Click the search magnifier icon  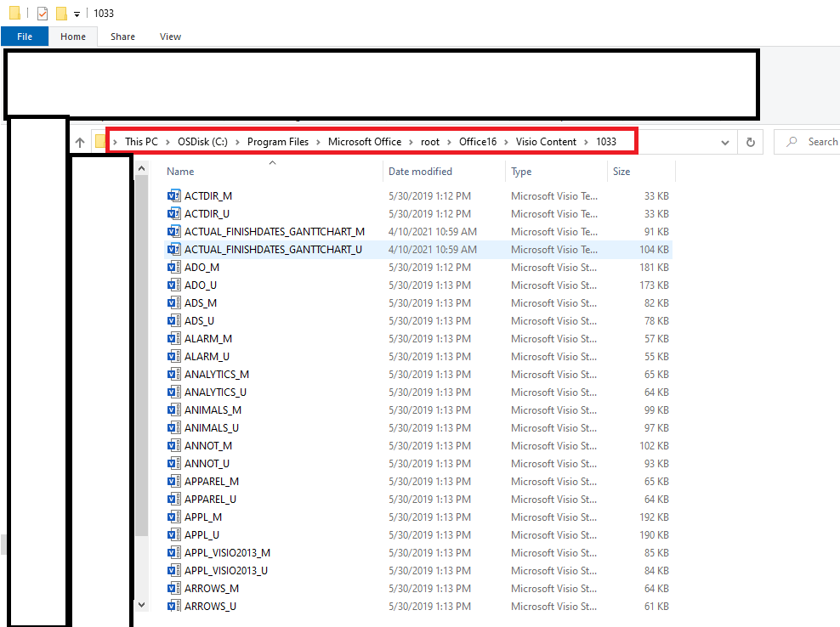[x=792, y=142]
